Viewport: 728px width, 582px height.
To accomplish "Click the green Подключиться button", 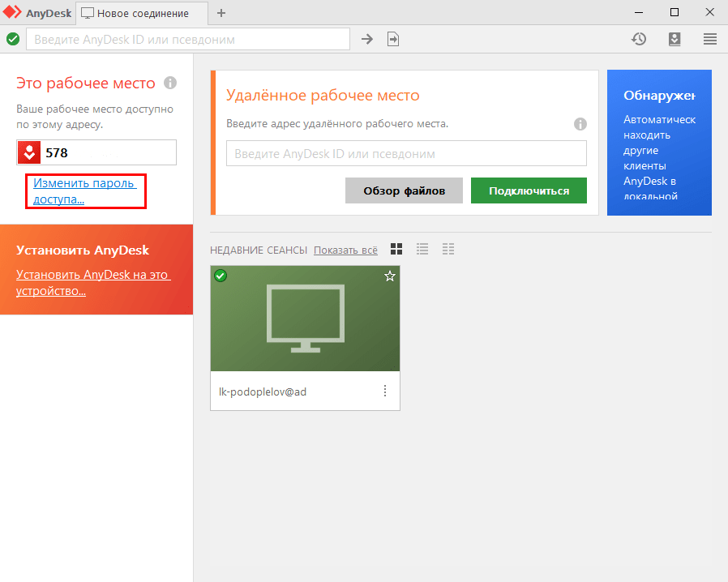I will [529, 190].
